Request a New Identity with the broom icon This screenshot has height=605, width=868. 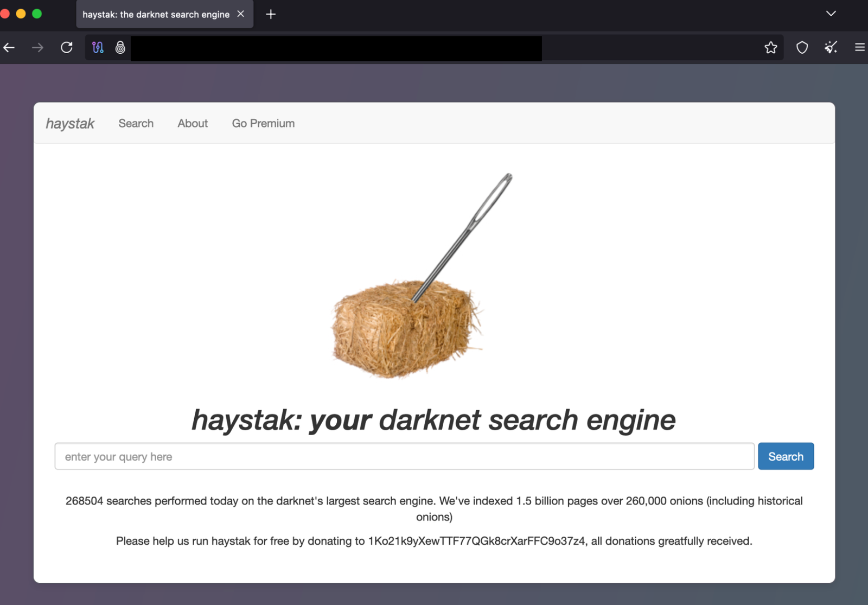[x=831, y=48]
